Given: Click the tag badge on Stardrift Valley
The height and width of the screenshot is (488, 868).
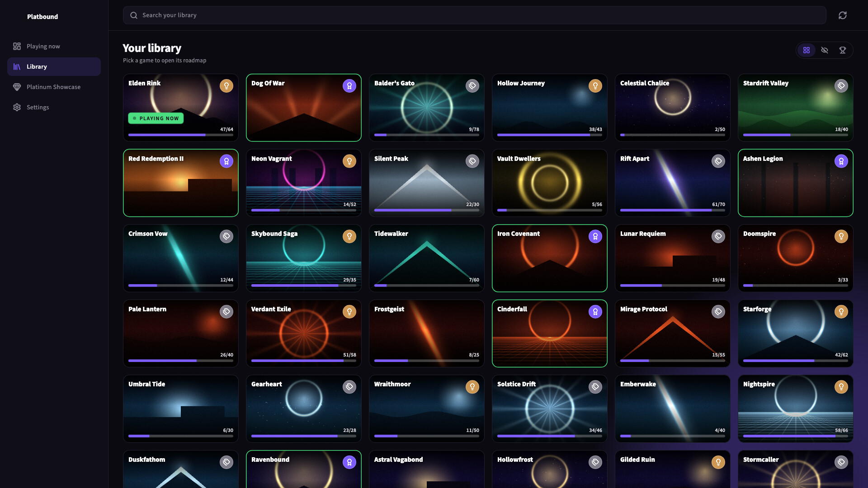Looking at the screenshot, I should click(x=841, y=86).
